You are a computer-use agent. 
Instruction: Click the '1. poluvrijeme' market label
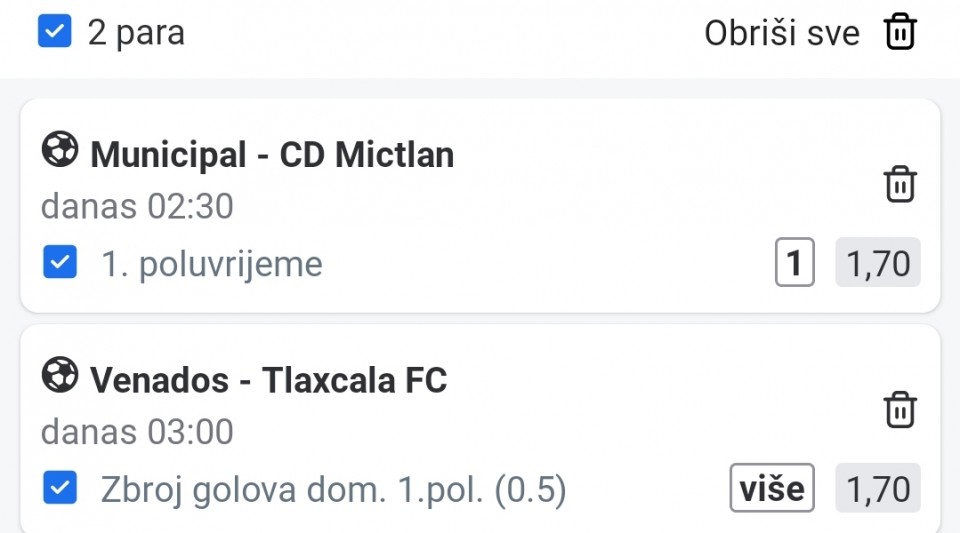[x=212, y=265]
